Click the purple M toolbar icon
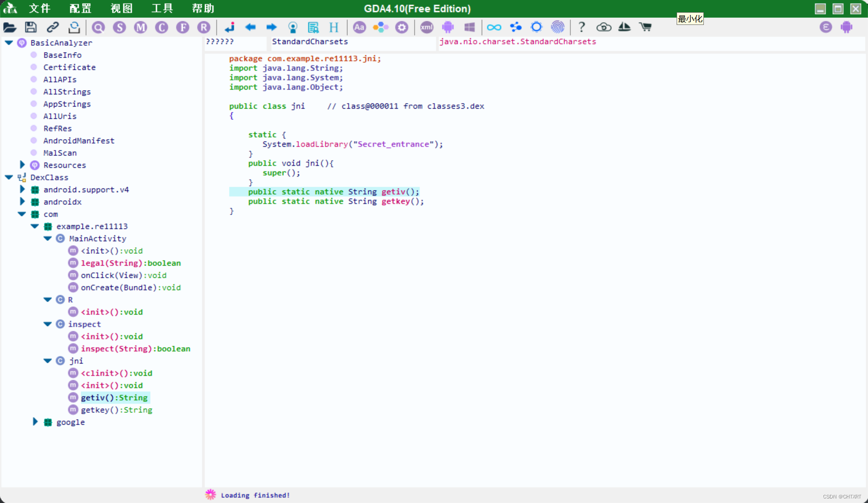868x503 pixels. tap(141, 27)
